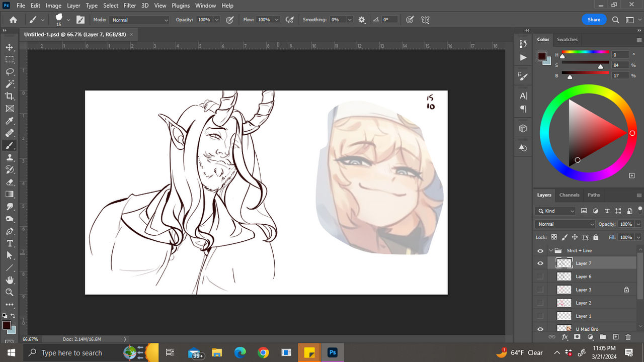Select the Lasso tool

point(10,72)
